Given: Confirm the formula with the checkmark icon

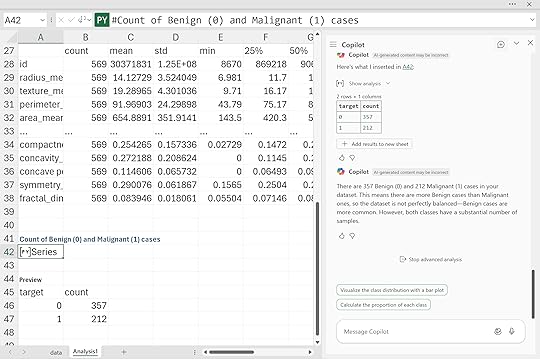Looking at the screenshot, I should (x=71, y=20).
